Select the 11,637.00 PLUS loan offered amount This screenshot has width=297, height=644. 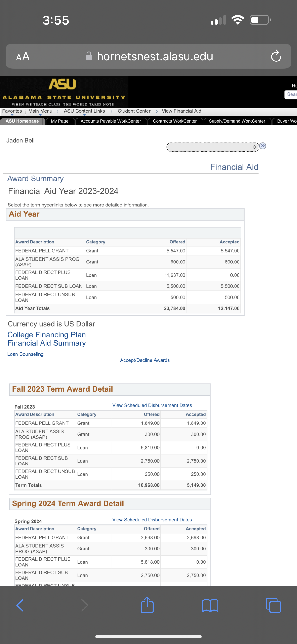pyautogui.click(x=175, y=275)
